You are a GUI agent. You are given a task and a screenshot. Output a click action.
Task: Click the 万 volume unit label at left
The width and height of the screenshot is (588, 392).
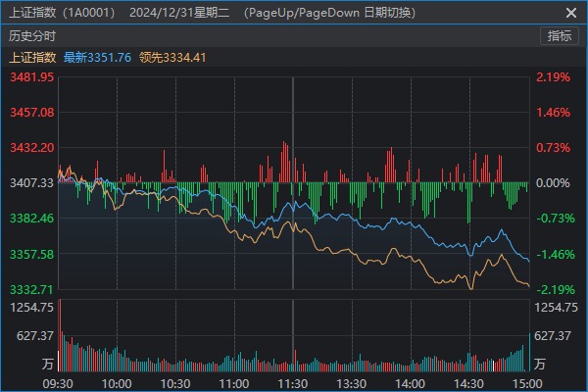click(x=47, y=364)
